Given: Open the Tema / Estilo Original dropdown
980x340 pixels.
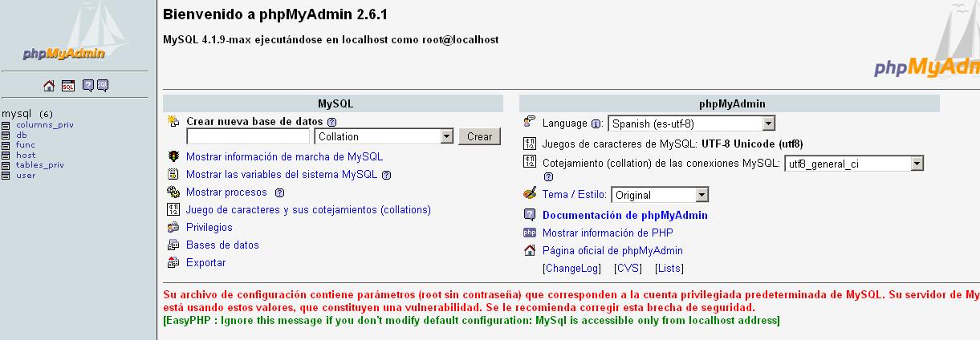Looking at the screenshot, I should [661, 195].
